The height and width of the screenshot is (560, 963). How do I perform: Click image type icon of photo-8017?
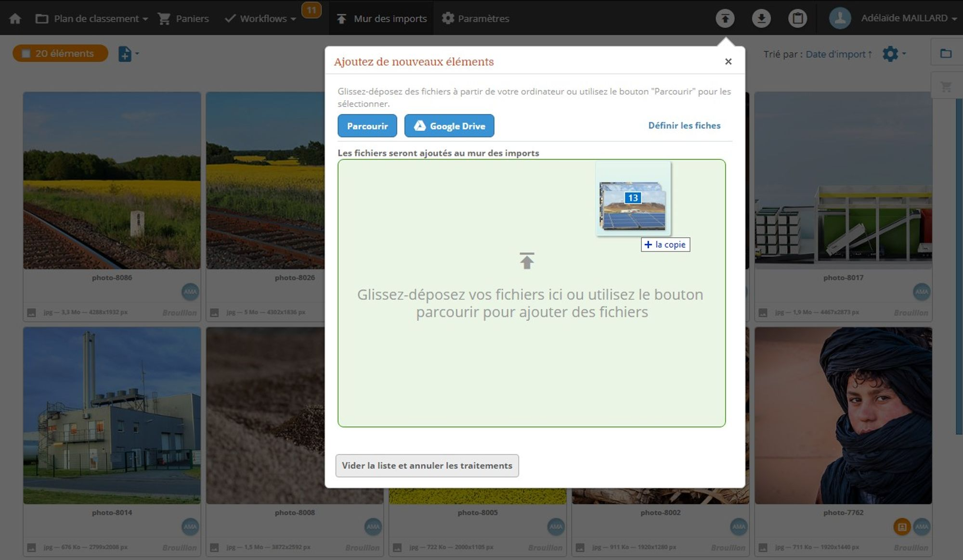[763, 313]
